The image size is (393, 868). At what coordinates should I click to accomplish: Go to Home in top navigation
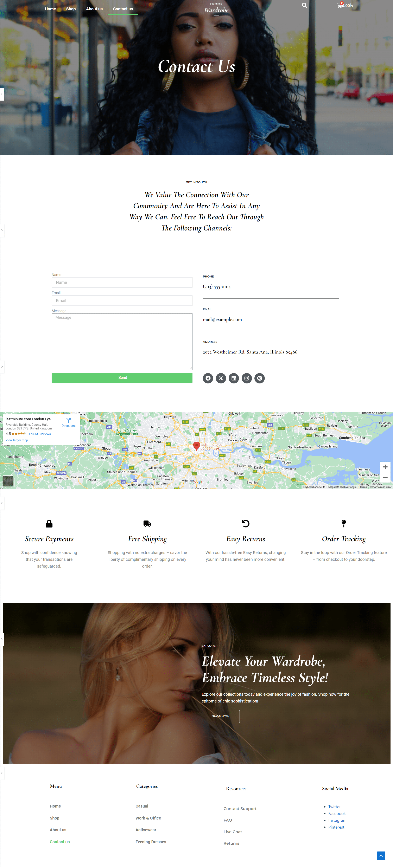pos(50,9)
